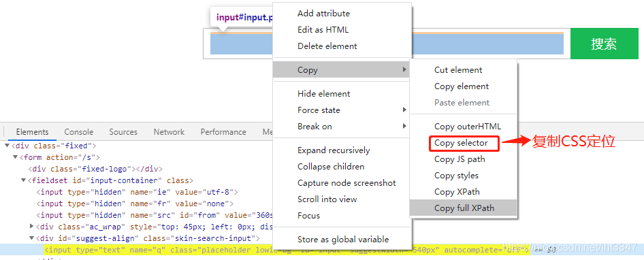
Task: Choose Store as global variable
Action: pos(342,240)
